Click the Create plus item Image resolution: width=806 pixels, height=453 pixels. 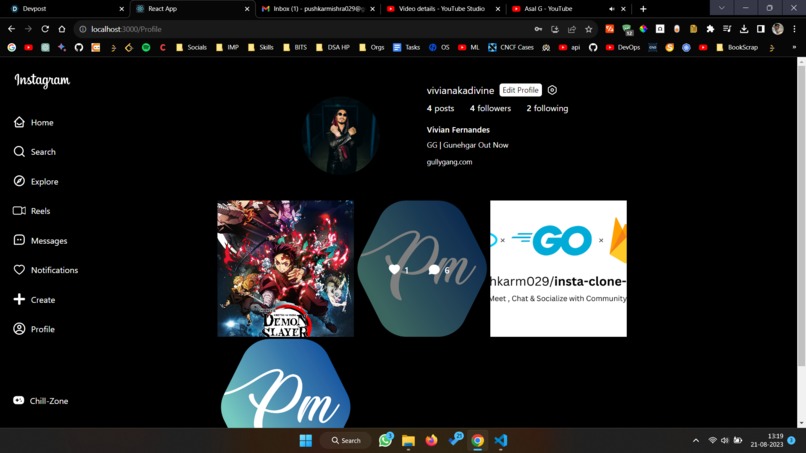pos(34,300)
